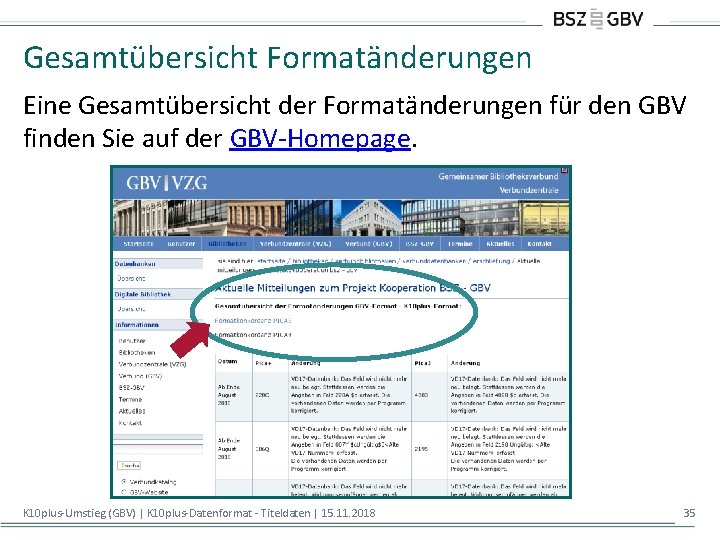Image resolution: width=720 pixels, height=540 pixels.
Task: Click footer text K10plus-Umstieg (GBV)
Action: coord(79,513)
